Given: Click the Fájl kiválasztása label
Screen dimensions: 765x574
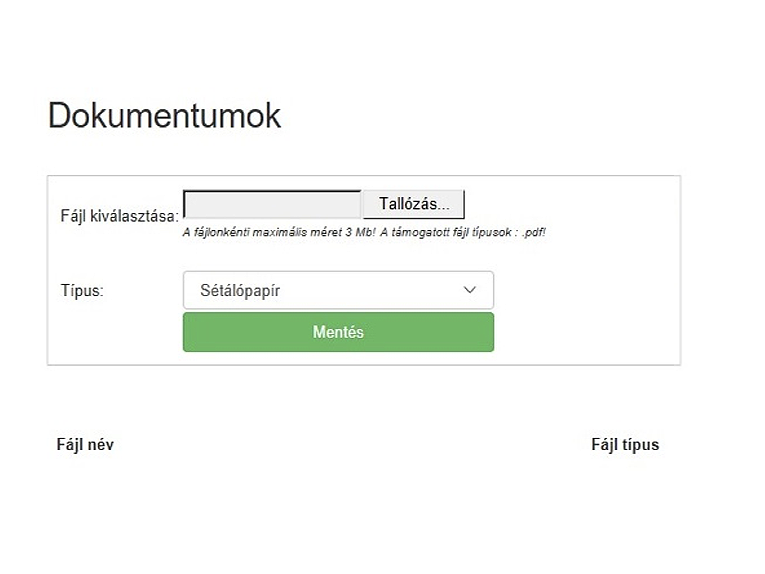Looking at the screenshot, I should (119, 215).
